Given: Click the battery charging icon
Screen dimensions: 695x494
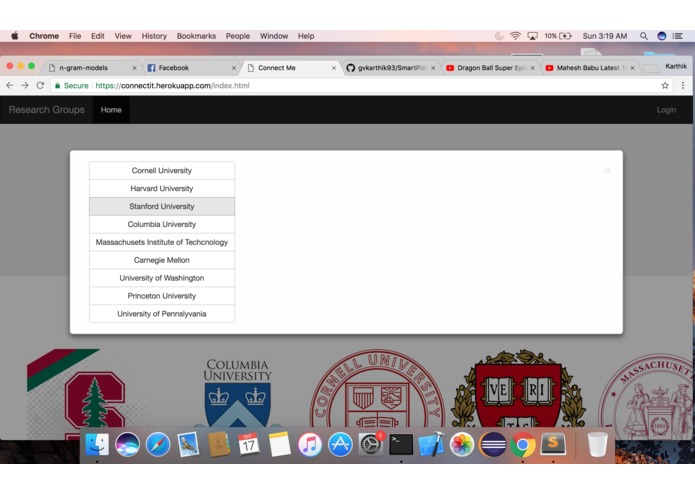Looking at the screenshot, I should click(x=566, y=36).
